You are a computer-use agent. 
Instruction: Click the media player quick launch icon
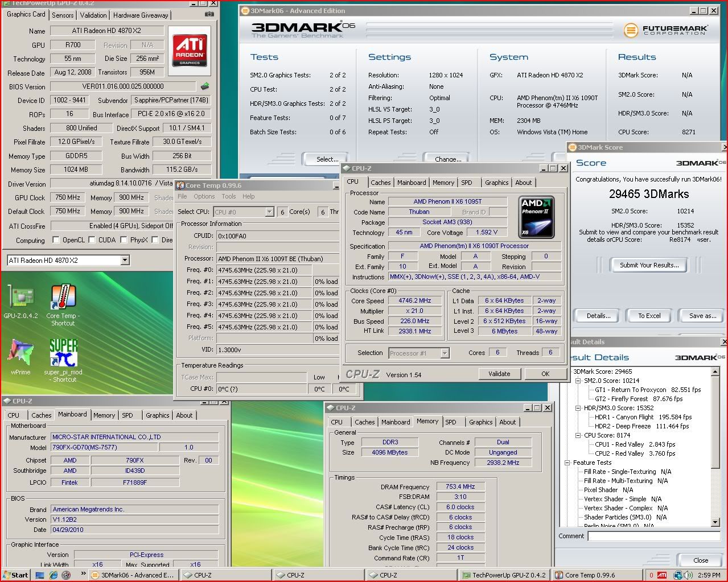65,575
